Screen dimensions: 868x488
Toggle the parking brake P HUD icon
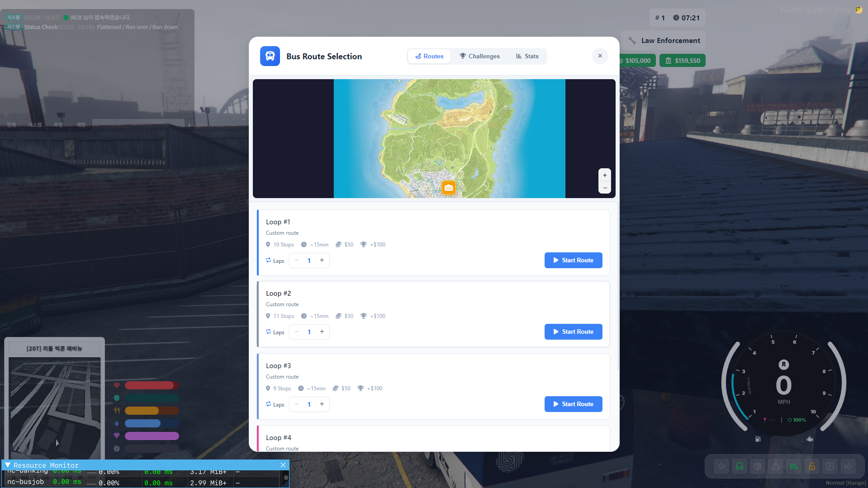tap(830, 466)
